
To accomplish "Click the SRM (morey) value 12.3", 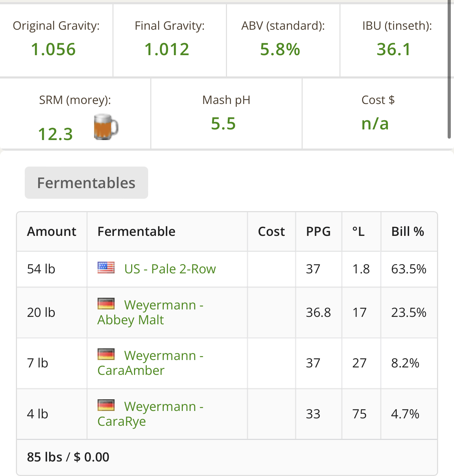I will (56, 134).
